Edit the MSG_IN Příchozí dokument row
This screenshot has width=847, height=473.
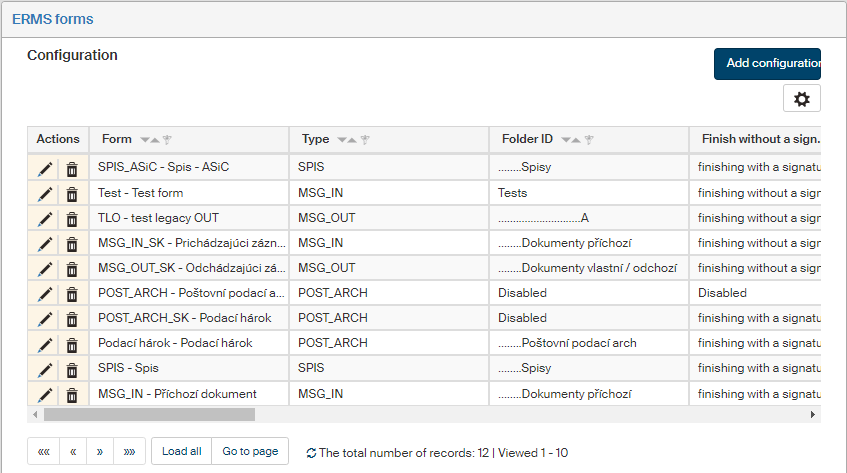pyautogui.click(x=45, y=394)
